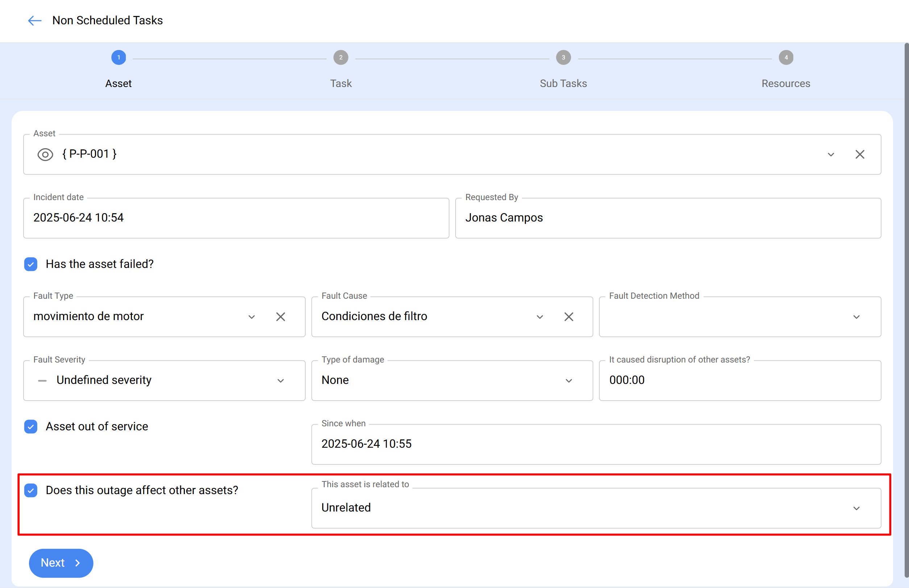Switch to the Task step label
Viewport: 909px width, 588px height.
click(x=341, y=83)
